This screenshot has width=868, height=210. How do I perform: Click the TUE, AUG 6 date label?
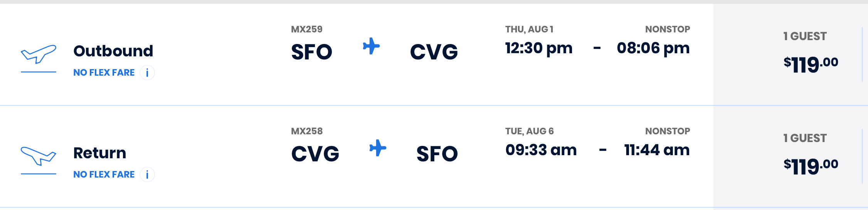pos(530,131)
